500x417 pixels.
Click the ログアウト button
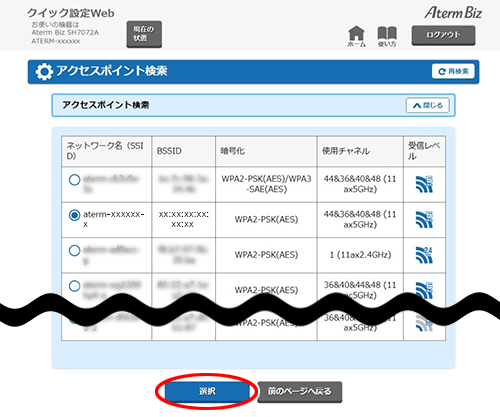click(x=443, y=35)
